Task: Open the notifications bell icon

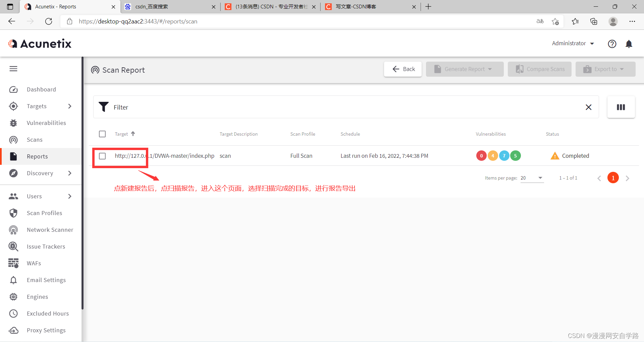Action: [x=629, y=44]
